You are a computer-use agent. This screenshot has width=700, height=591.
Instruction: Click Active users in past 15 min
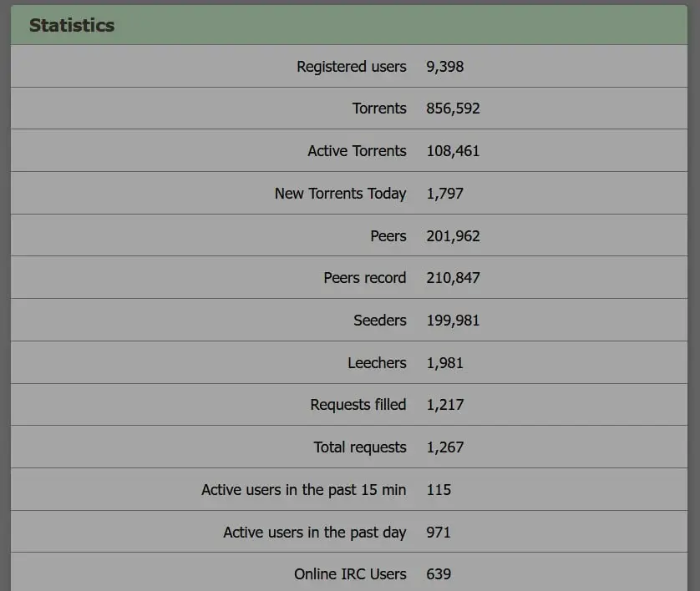click(303, 490)
